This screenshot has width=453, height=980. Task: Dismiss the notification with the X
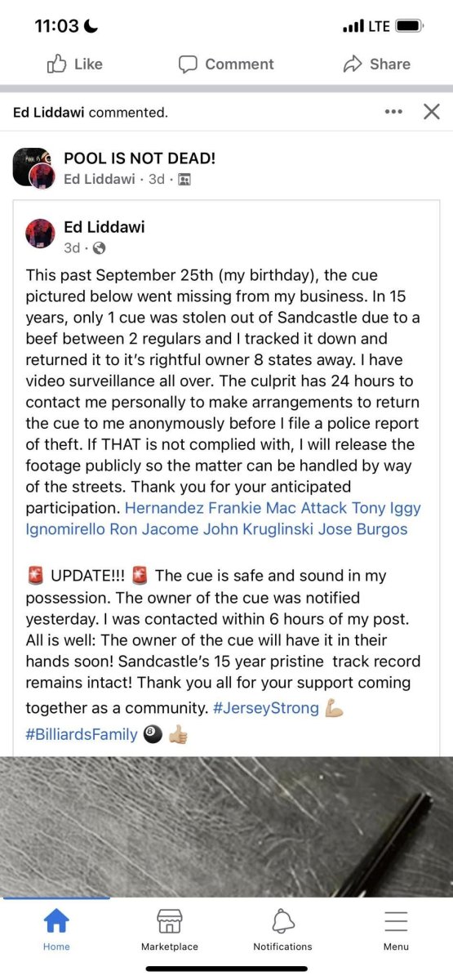[x=432, y=112]
